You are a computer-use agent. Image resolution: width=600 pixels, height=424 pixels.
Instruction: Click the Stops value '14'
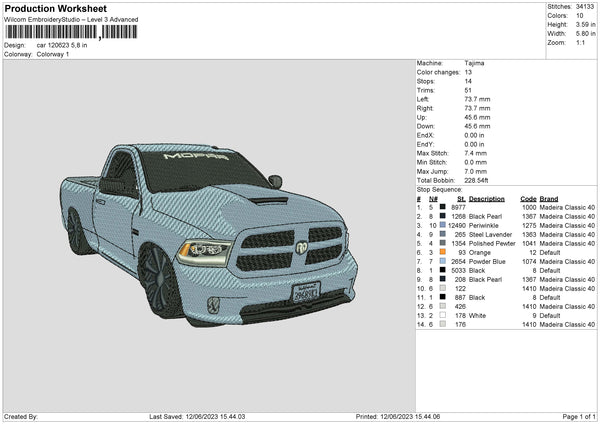pyautogui.click(x=468, y=81)
